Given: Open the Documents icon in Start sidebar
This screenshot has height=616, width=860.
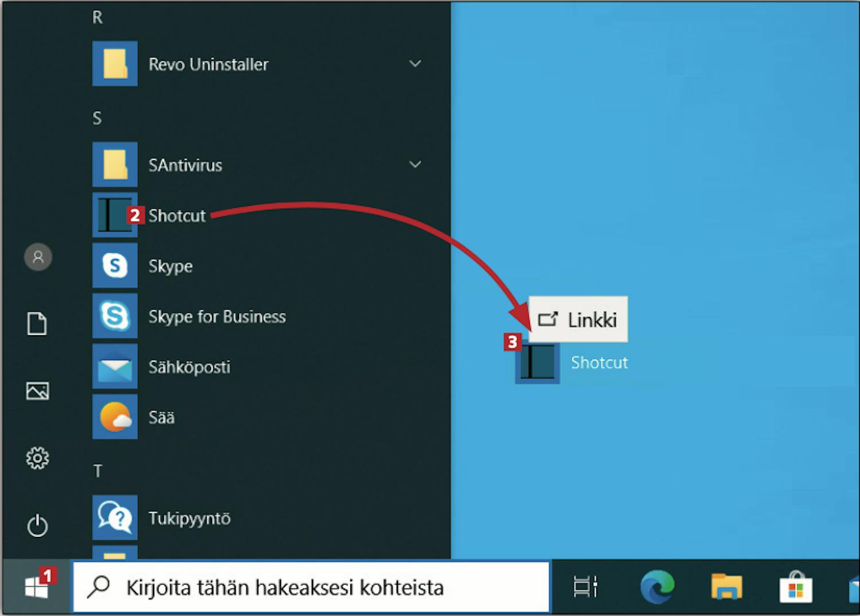Looking at the screenshot, I should tap(37, 324).
